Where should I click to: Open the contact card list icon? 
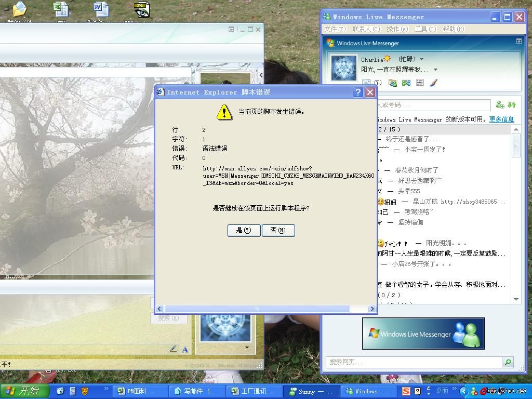click(x=420, y=83)
